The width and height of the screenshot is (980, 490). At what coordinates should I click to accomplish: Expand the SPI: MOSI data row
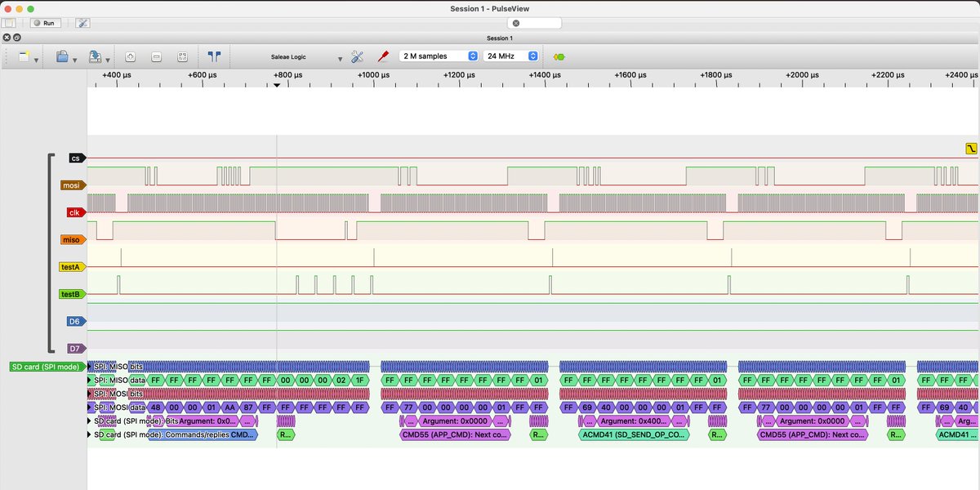coord(90,408)
